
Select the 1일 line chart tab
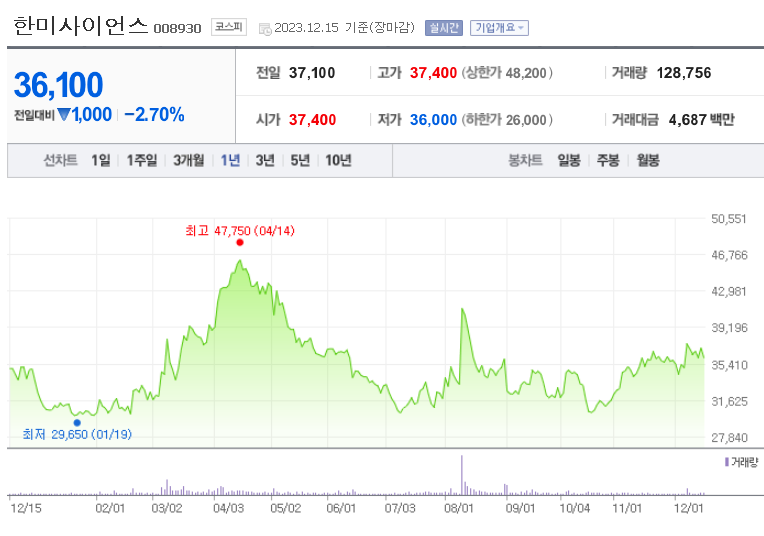[101, 160]
